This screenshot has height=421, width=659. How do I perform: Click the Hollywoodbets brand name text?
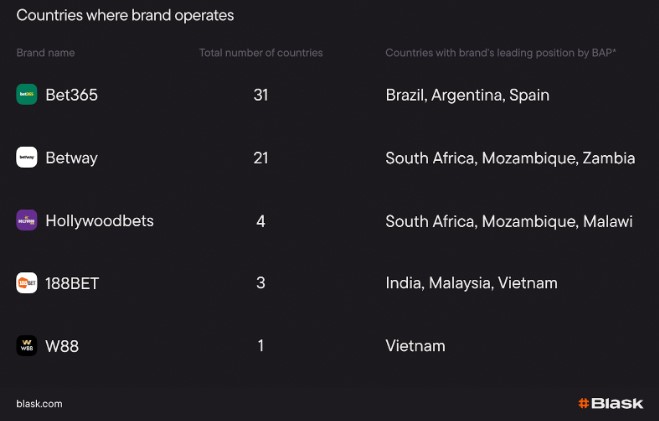click(x=100, y=221)
